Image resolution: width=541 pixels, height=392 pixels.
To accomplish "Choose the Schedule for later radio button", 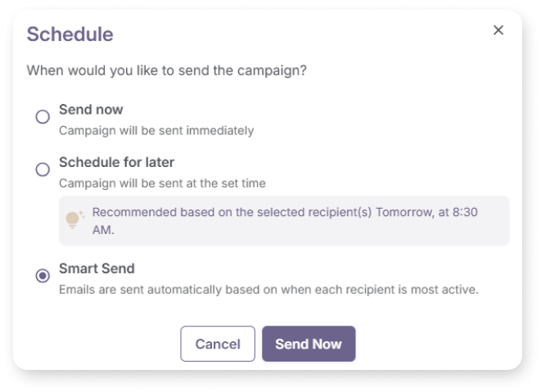I will click(x=43, y=169).
